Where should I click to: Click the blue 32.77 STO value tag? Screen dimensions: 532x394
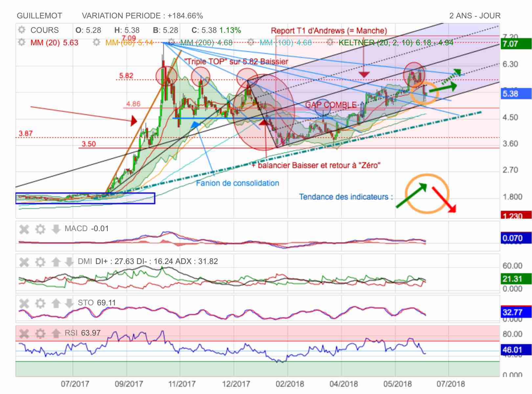pyautogui.click(x=516, y=312)
